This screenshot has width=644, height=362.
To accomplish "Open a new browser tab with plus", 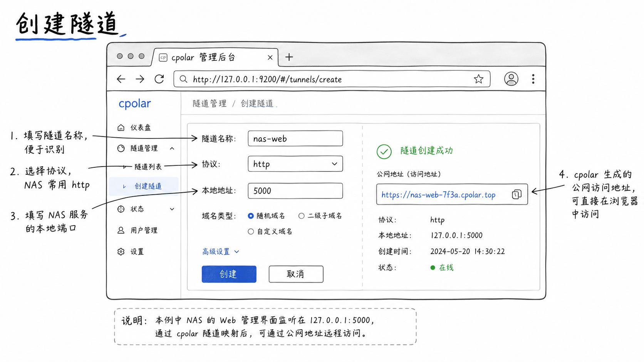I will tap(289, 57).
